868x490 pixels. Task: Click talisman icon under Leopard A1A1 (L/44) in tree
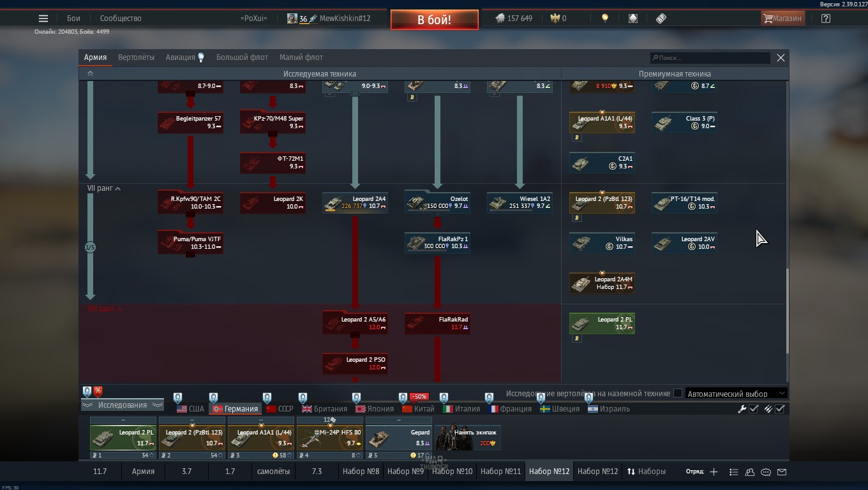[x=577, y=137]
